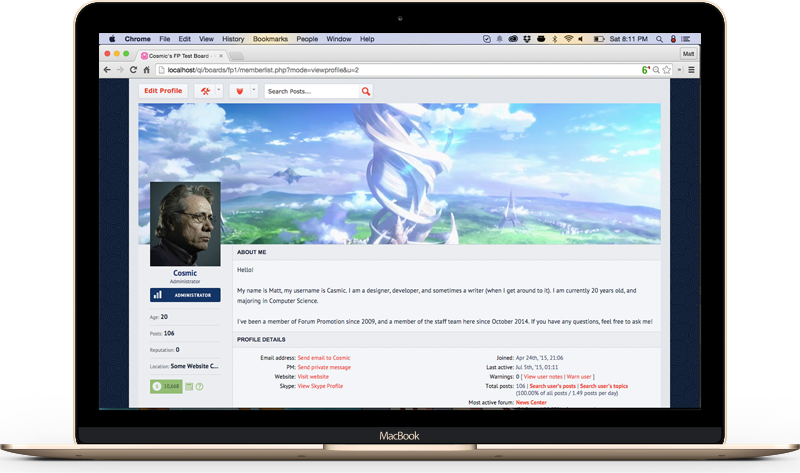Screen dimensions: 800x473
Task: Click the ABOUT ME section header
Action: tap(252, 252)
